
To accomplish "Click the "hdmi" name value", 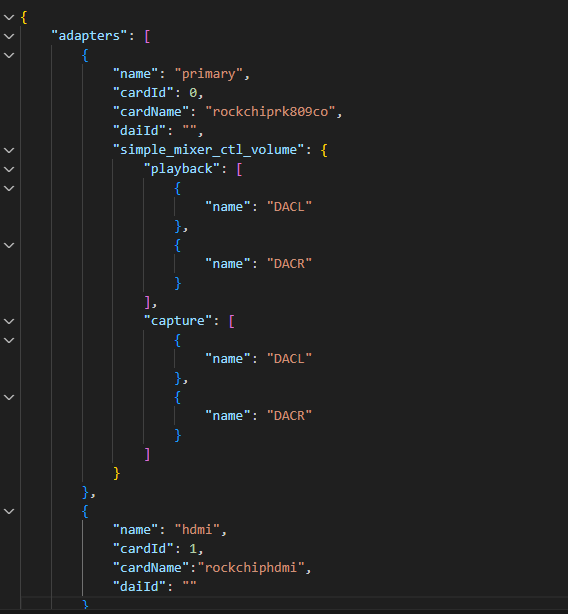I will tap(197, 529).
